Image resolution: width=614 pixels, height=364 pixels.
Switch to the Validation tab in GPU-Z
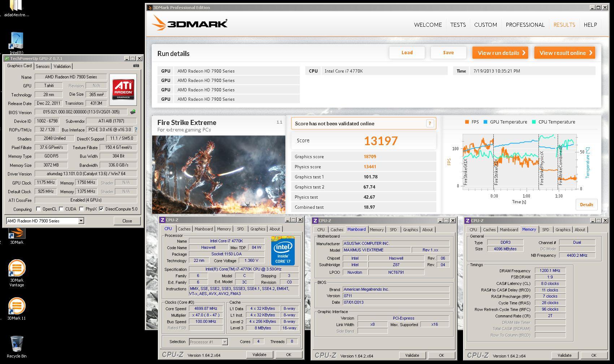(62, 66)
